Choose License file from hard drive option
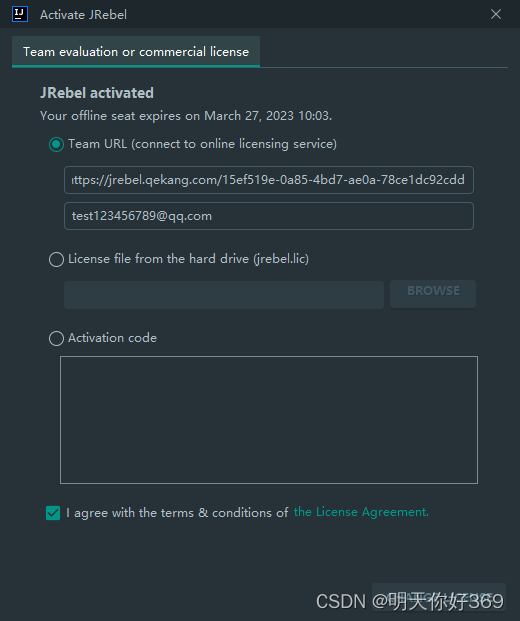The height and width of the screenshot is (621, 520). click(x=56, y=259)
